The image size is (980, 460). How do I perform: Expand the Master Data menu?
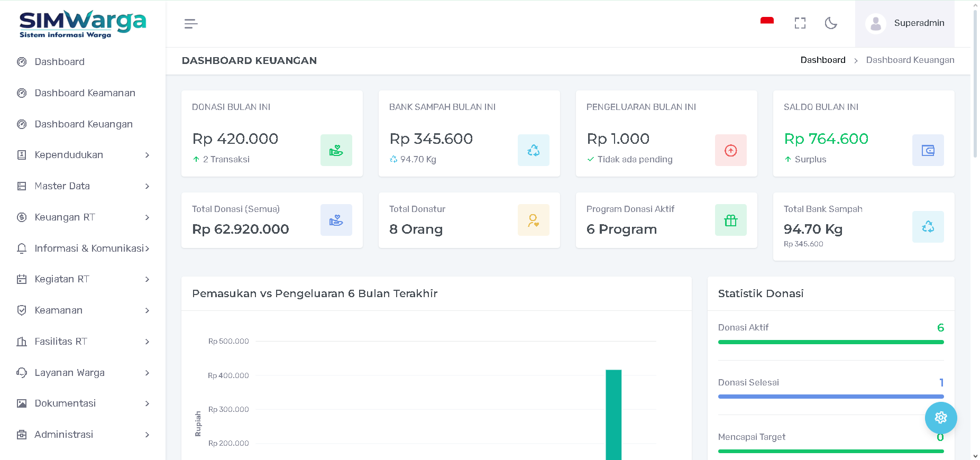83,186
